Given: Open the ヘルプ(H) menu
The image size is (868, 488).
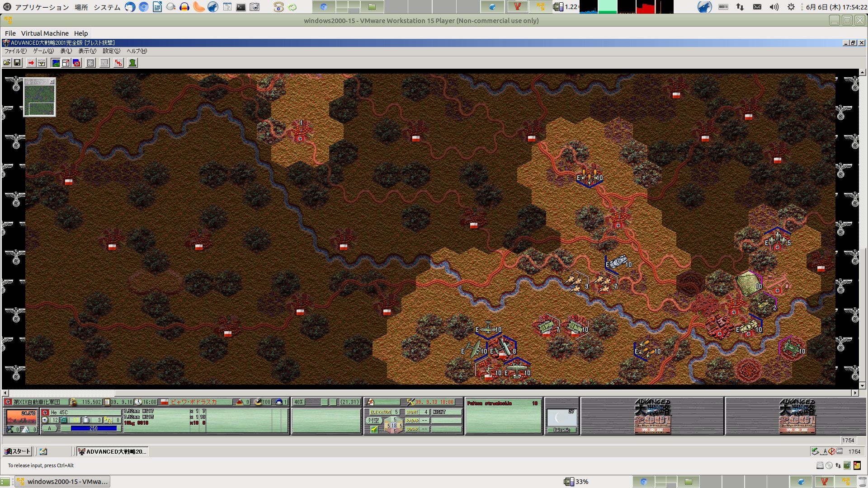Looking at the screenshot, I should pos(137,51).
